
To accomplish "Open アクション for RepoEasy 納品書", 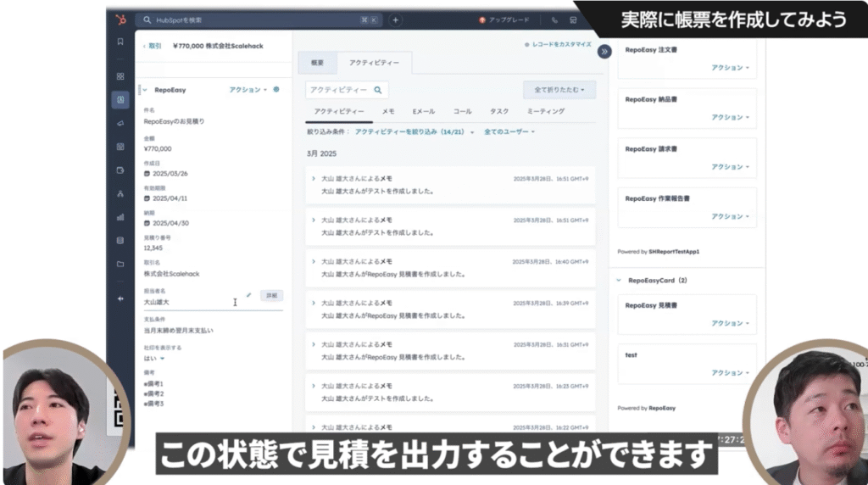I will click(730, 117).
